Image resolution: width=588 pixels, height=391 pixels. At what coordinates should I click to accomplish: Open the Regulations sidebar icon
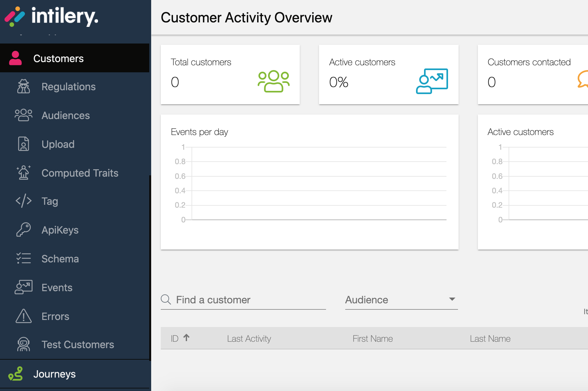point(24,86)
